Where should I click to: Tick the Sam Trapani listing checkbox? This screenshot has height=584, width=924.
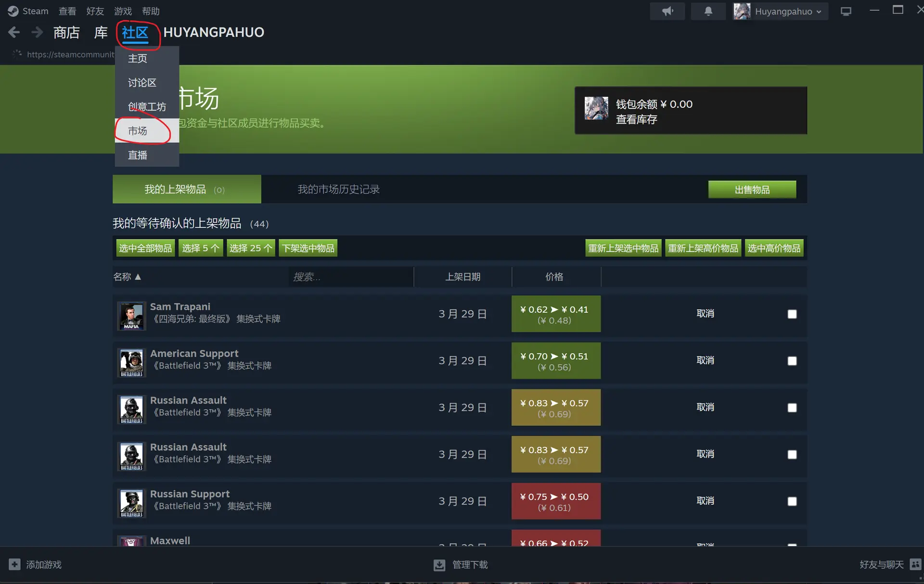click(792, 314)
